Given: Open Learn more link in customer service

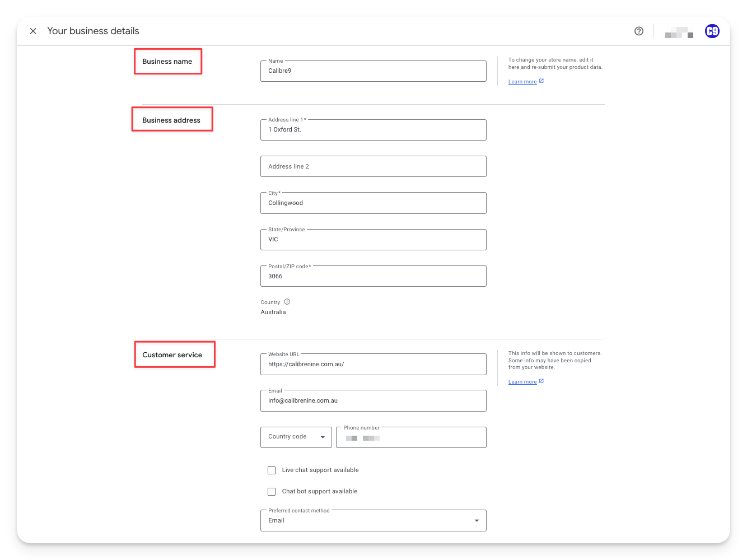Looking at the screenshot, I should coord(522,382).
